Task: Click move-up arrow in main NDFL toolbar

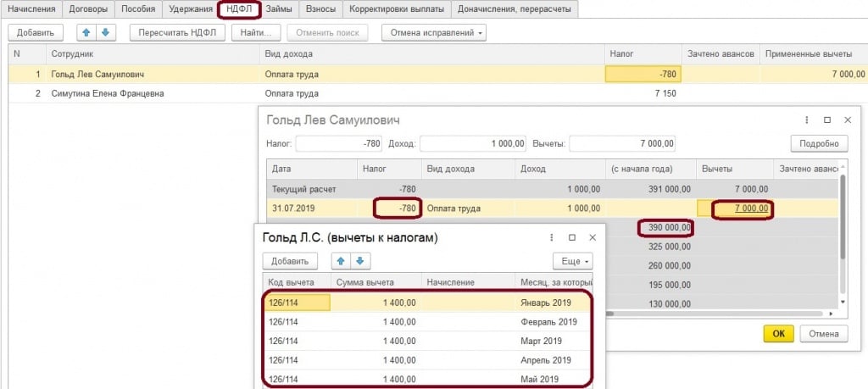Action: (x=86, y=33)
